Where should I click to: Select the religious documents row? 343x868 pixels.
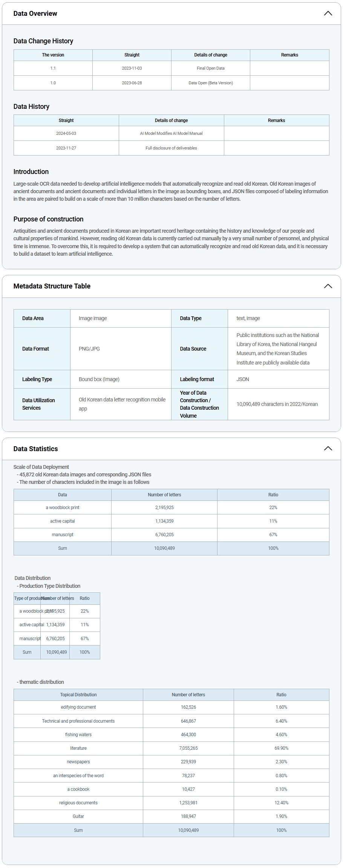[78, 803]
